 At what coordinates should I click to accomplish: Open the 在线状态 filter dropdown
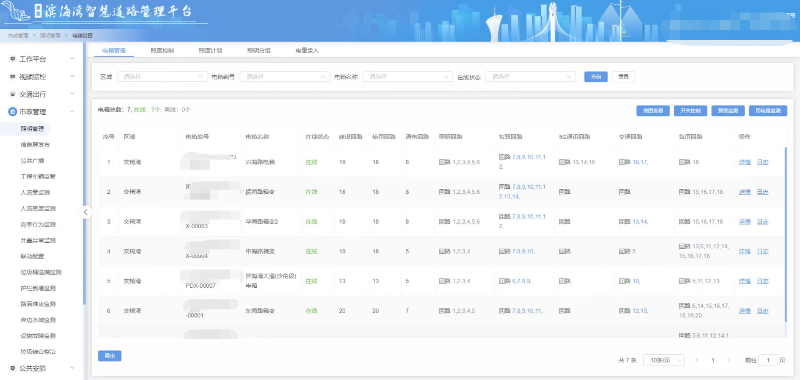(531, 77)
